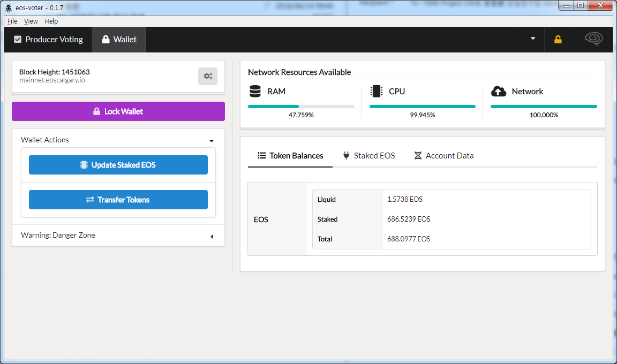Viewport: 617px width, 364px height.
Task: Toggle the Producer Voting checkbox icon
Action: (x=17, y=39)
